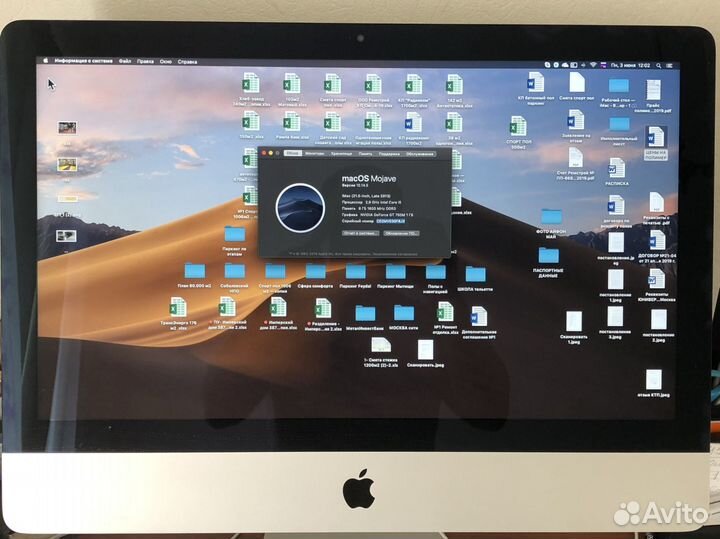Select the Смета стяжка 1200м2 xls file
The width and height of the screenshot is (720, 539).
pos(381,353)
